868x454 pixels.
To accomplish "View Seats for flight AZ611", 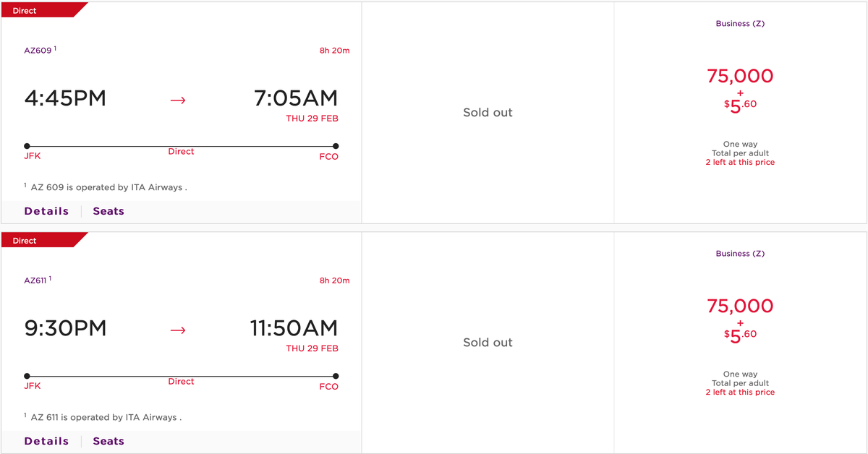I will coord(109,440).
